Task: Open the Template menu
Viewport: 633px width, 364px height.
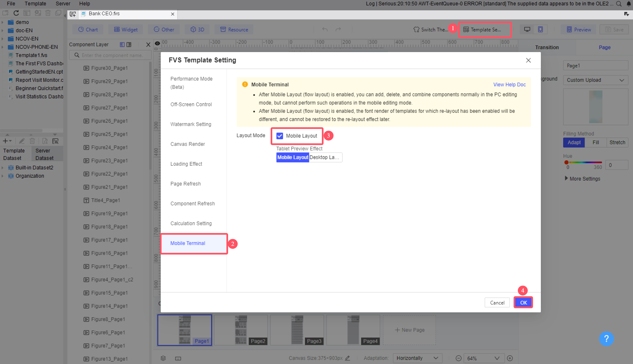Action: (x=35, y=4)
